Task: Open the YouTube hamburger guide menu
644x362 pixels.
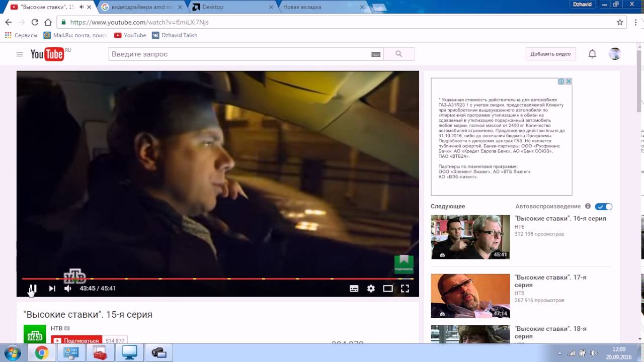Action: point(20,54)
